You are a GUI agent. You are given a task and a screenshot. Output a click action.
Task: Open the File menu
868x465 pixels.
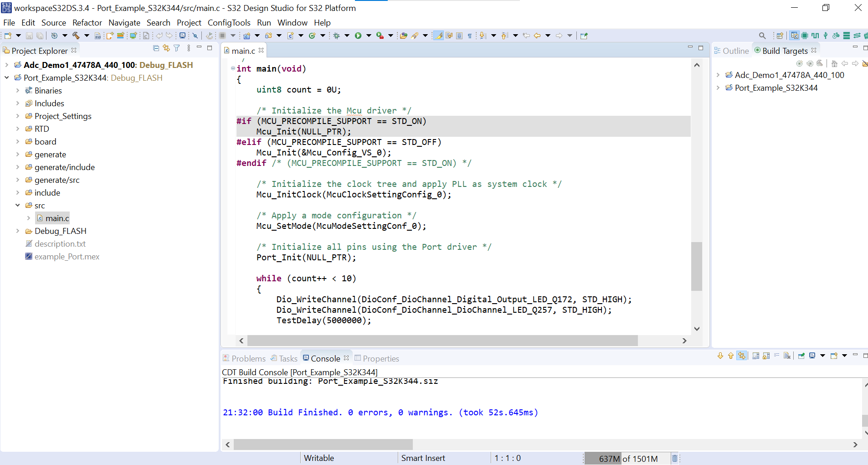9,22
